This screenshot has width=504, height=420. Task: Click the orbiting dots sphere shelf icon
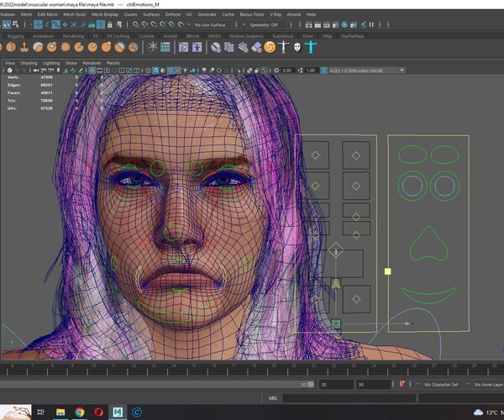(152, 47)
